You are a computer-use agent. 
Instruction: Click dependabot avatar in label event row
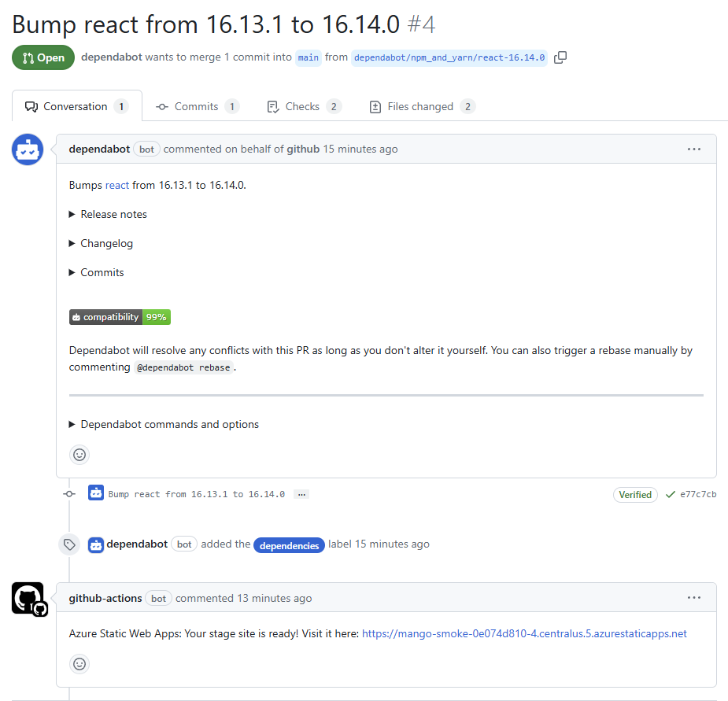coord(96,544)
